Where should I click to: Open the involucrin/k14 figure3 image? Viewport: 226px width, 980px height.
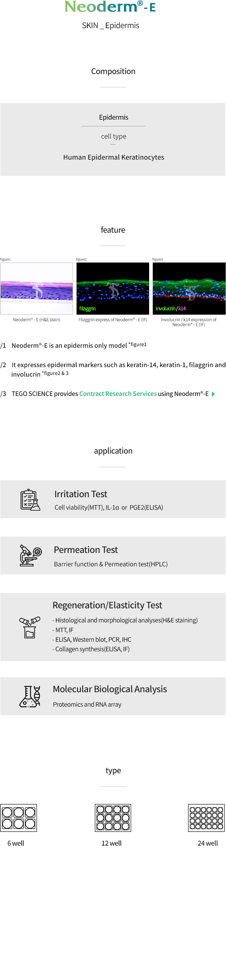[189, 288]
